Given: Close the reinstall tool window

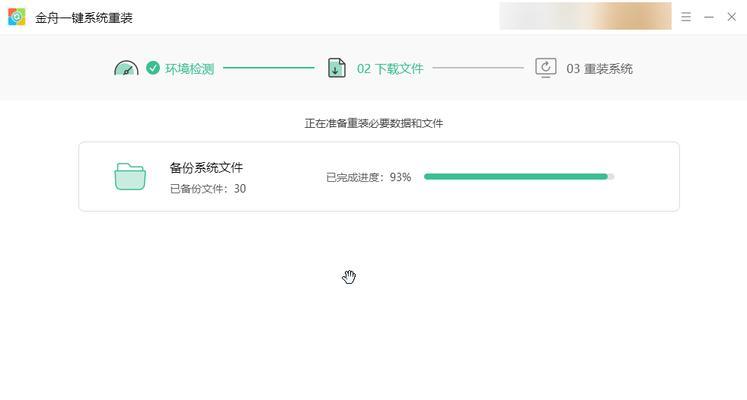Looking at the screenshot, I should pyautogui.click(x=732, y=17).
